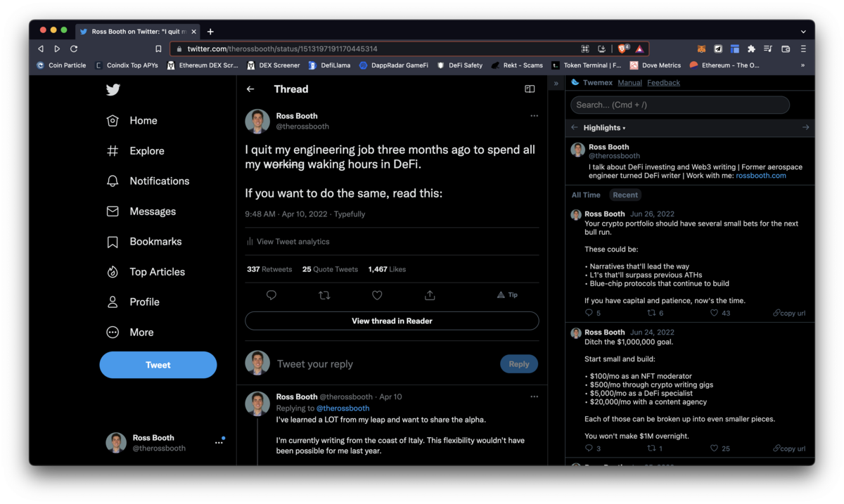This screenshot has height=504, width=844.
Task: Click copy url on the Jun 26 tweet
Action: [x=789, y=314]
